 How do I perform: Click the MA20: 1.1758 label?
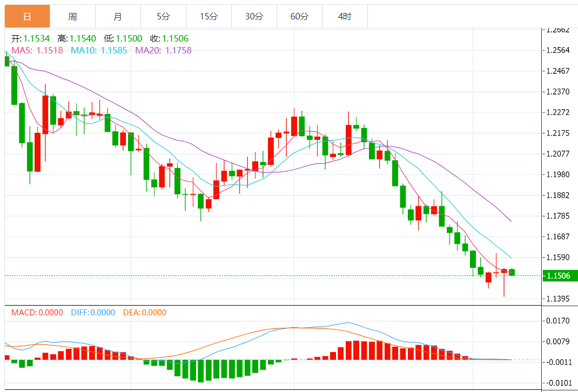[x=164, y=50]
